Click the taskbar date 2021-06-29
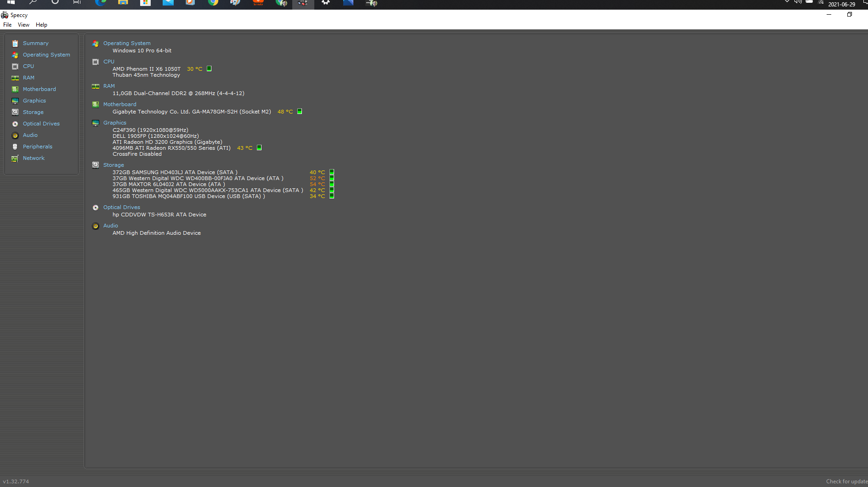The image size is (868, 487). (842, 4)
